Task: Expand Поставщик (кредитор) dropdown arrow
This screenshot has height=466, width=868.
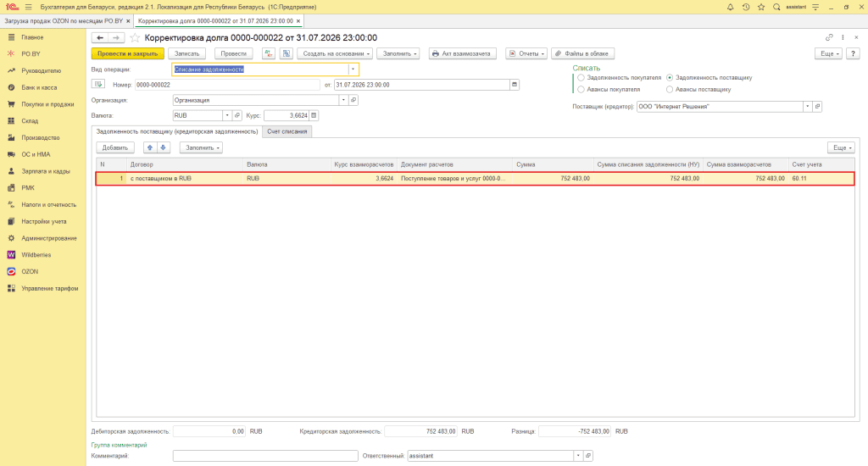Action: pyautogui.click(x=807, y=106)
